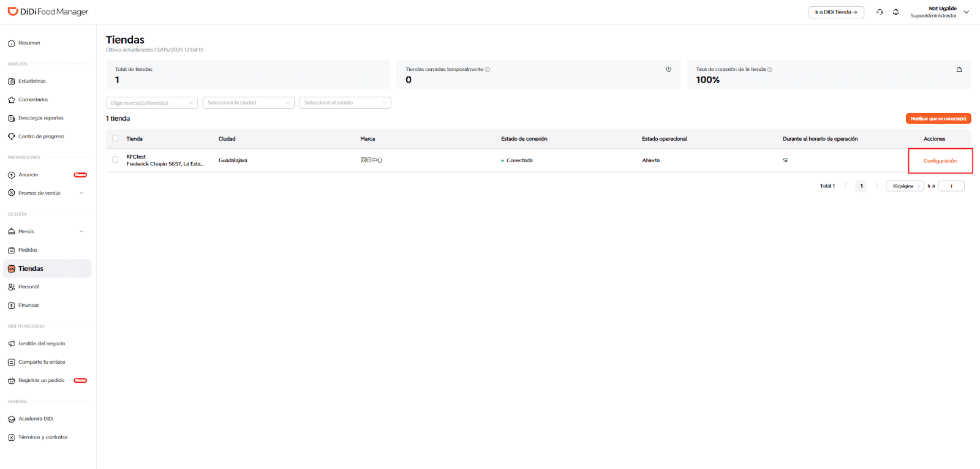Click the Estadísticas sidebar icon
The height and width of the screenshot is (469, 980).
point(11,81)
